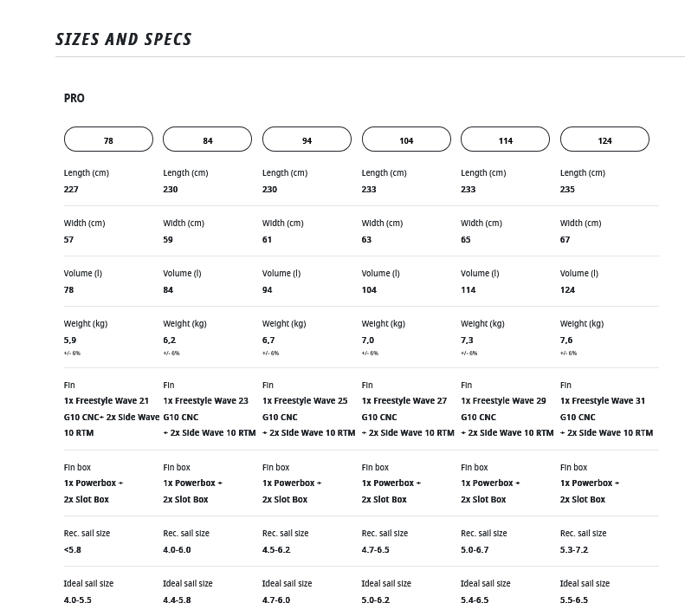Viewport: 685px width, 616px height.
Task: Click the Sizes and Specs heading
Action: click(x=124, y=39)
